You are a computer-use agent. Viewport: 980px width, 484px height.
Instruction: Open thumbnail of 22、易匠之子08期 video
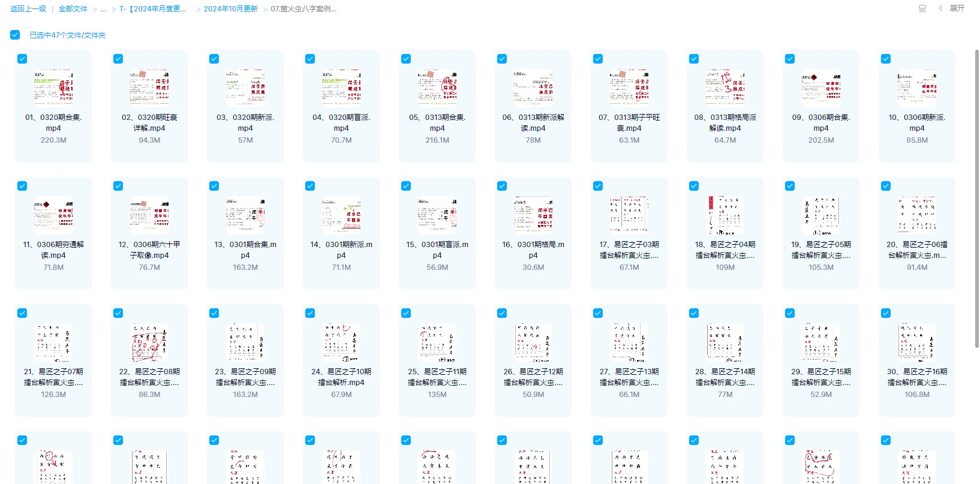(149, 342)
